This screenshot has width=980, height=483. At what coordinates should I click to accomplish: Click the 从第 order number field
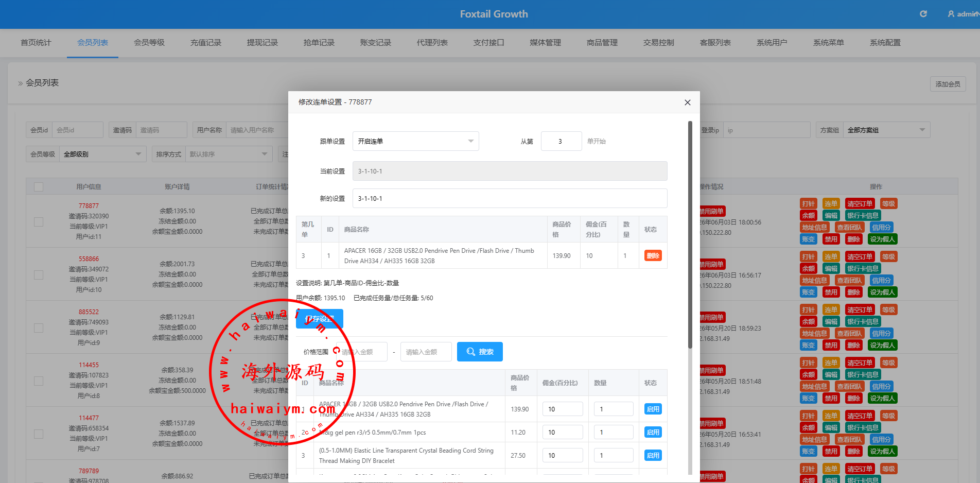coord(561,141)
